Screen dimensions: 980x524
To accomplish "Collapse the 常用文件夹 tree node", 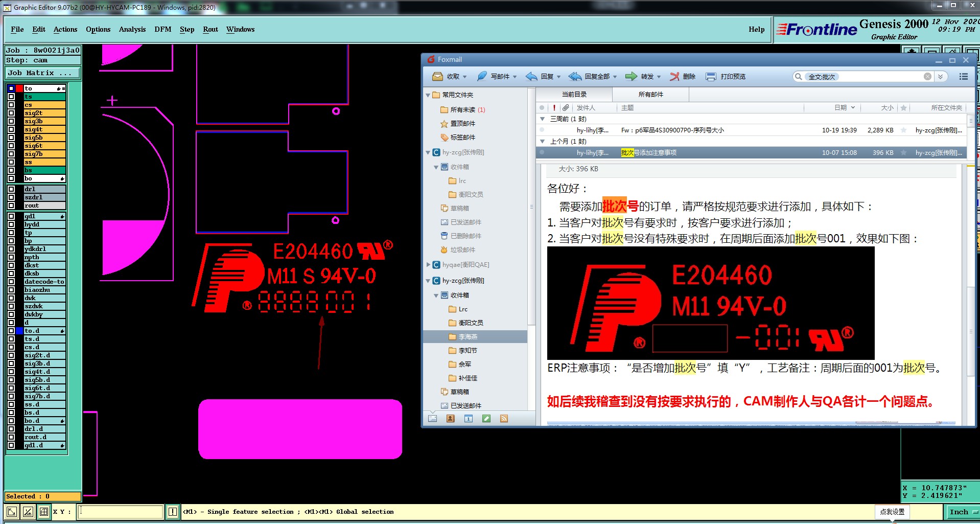I will (428, 95).
